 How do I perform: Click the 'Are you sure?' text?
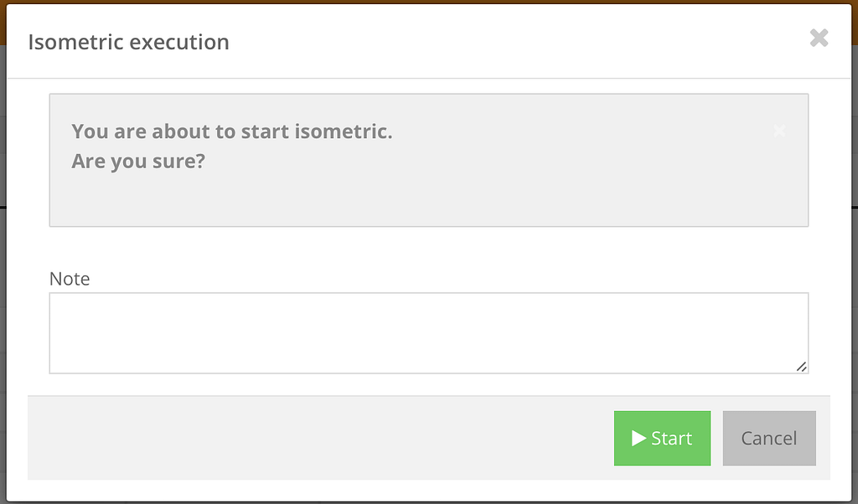138,162
